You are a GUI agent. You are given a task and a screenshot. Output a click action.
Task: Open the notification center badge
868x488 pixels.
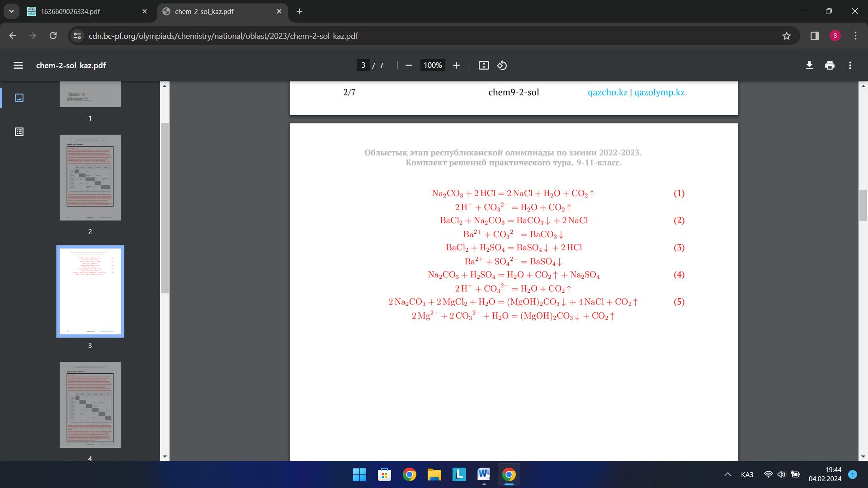point(853,474)
